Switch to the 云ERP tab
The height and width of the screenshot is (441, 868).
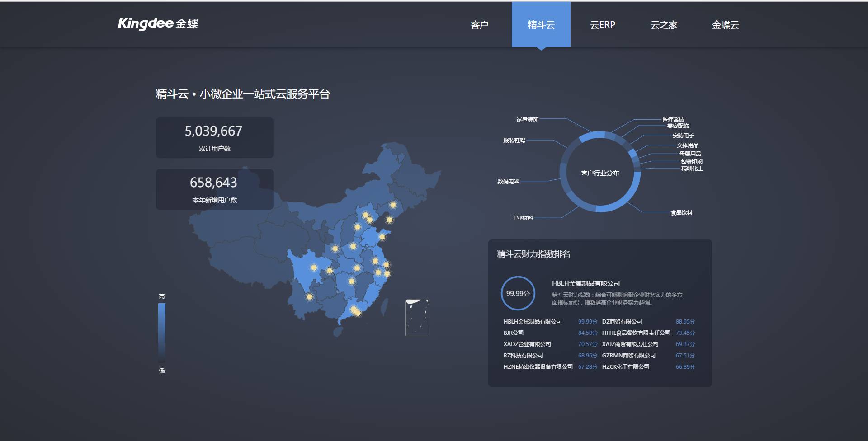(x=603, y=25)
